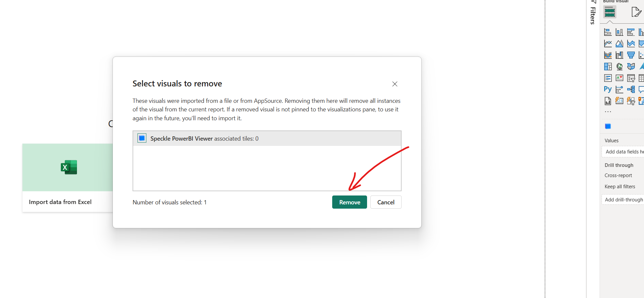Add a Decomposition tree visual
Viewport: 644px width, 298px height.
631,89
